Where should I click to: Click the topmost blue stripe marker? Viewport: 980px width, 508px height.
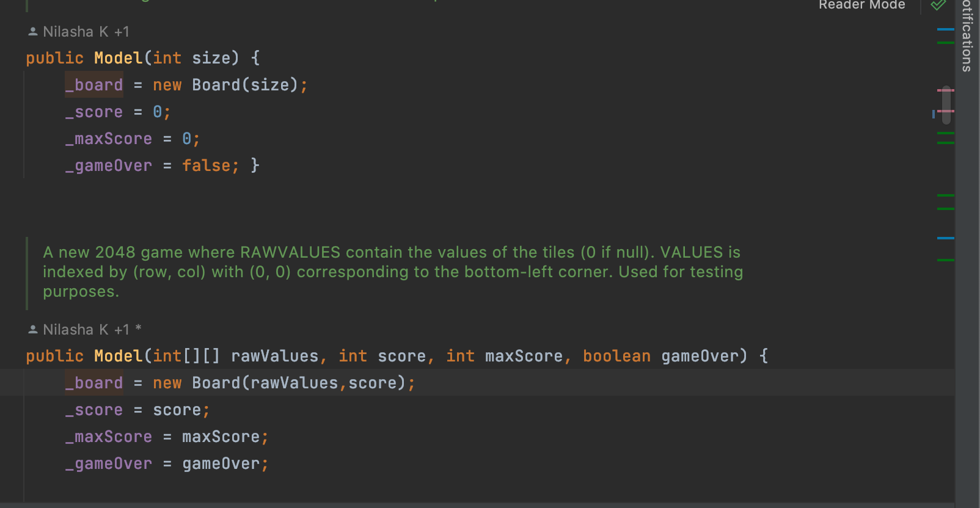click(945, 29)
